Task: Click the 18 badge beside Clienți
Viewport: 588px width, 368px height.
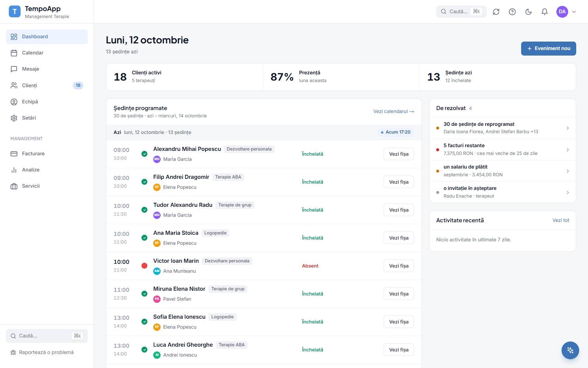Action: point(78,85)
